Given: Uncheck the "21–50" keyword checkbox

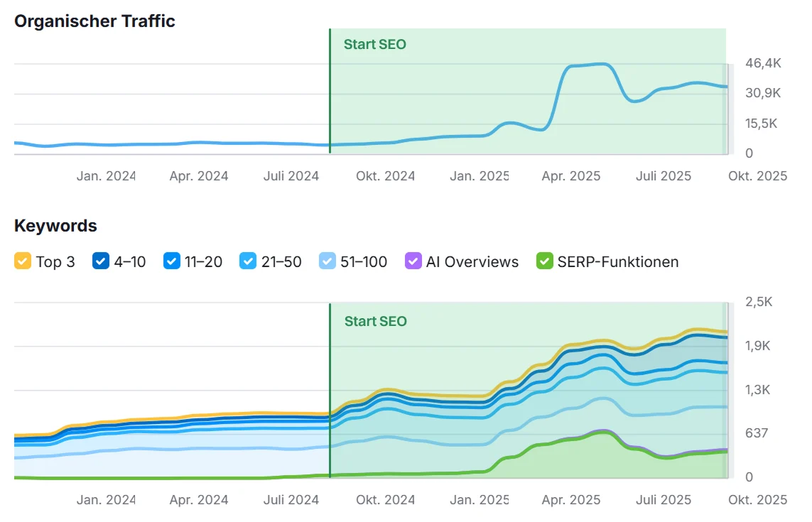Looking at the screenshot, I should pyautogui.click(x=249, y=261).
